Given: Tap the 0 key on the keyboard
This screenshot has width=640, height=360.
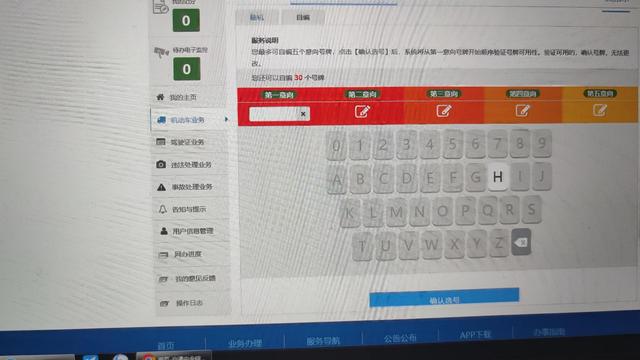Looking at the screenshot, I should tap(336, 145).
